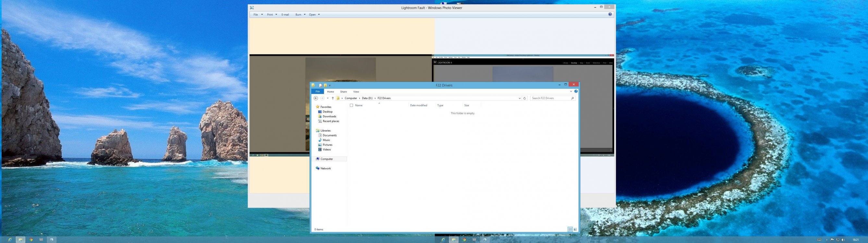Open volume control in system tray

click(x=843, y=240)
